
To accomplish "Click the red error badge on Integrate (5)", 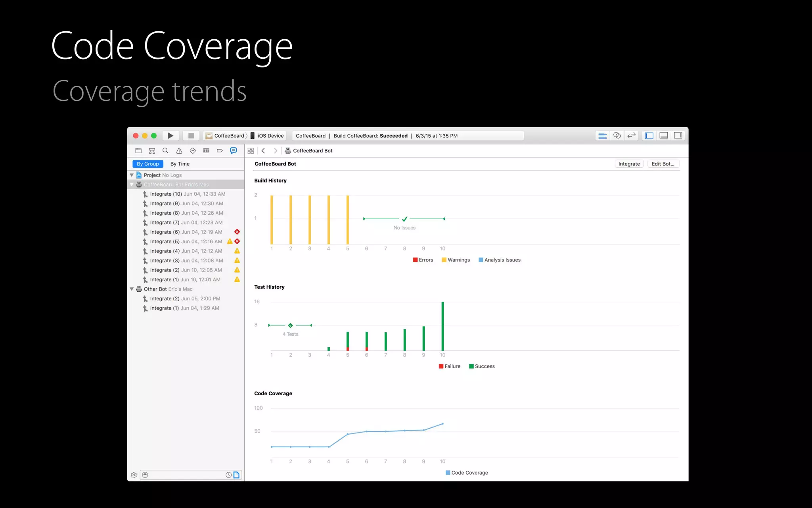I will [237, 241].
